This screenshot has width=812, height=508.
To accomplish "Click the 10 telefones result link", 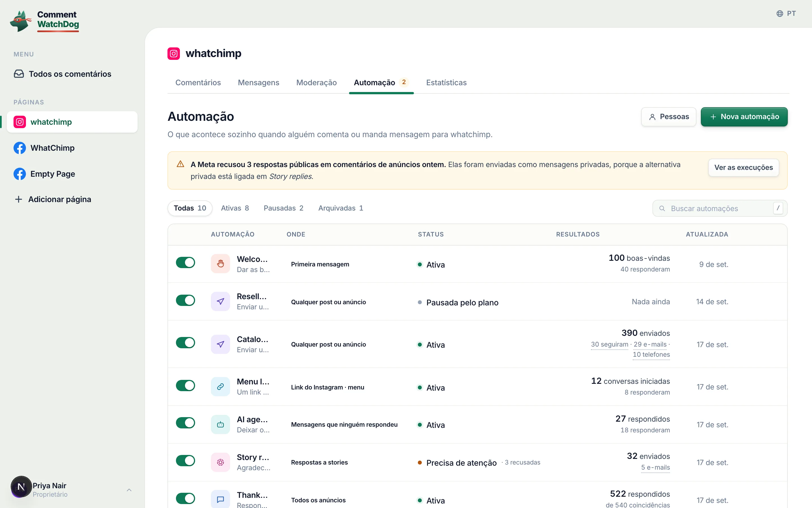I will tap(651, 354).
